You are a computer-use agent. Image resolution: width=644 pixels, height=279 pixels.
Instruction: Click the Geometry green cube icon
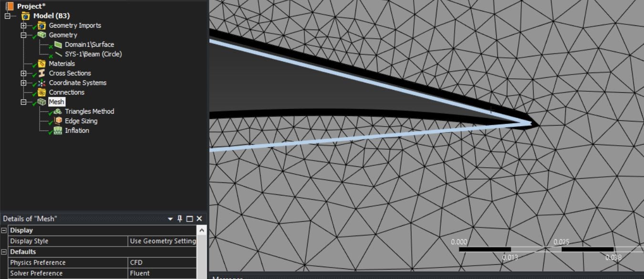(x=42, y=35)
